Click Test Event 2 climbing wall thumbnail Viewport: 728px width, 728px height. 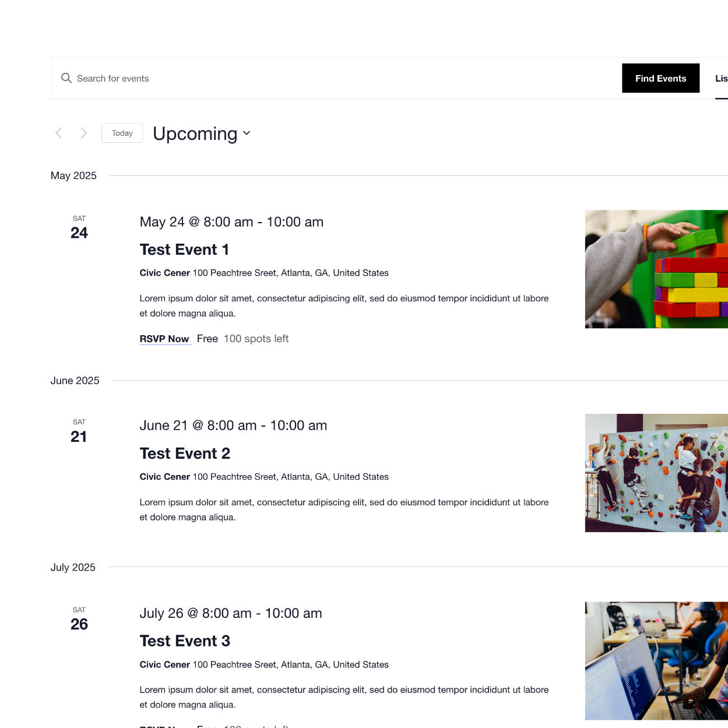tap(656, 473)
